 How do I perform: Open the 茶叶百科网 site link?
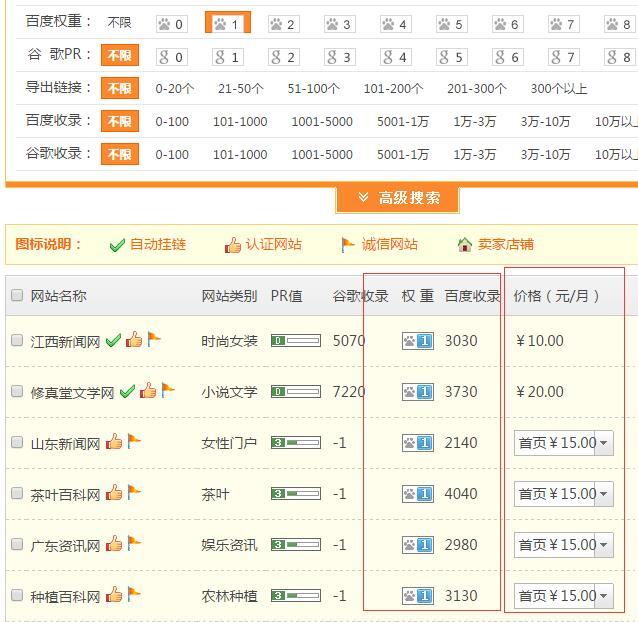pyautogui.click(x=65, y=495)
